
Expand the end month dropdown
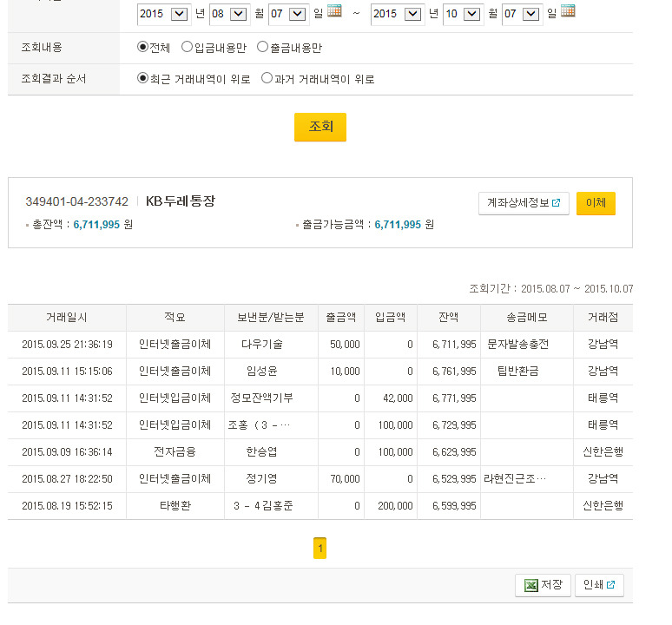[x=472, y=14]
